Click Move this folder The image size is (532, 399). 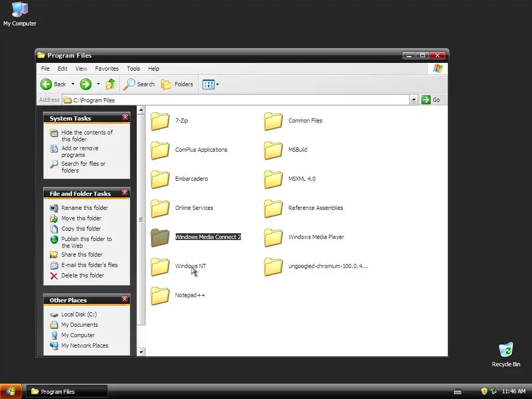click(x=76, y=218)
